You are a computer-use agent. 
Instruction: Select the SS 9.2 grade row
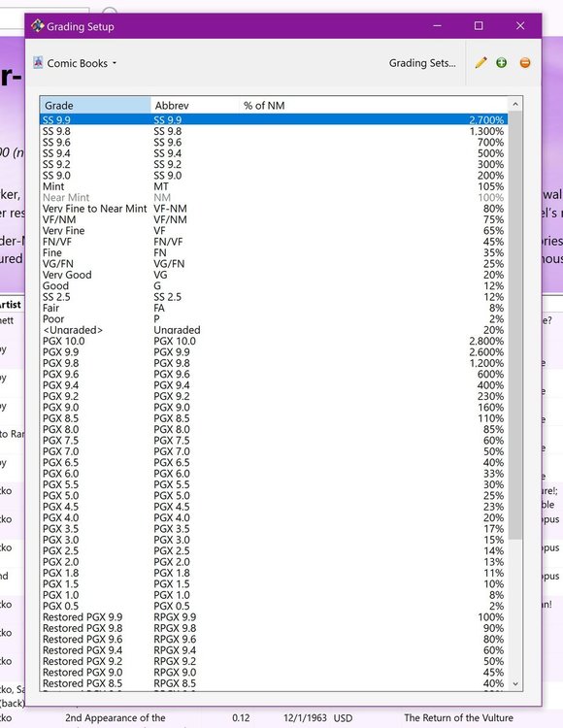pos(274,164)
